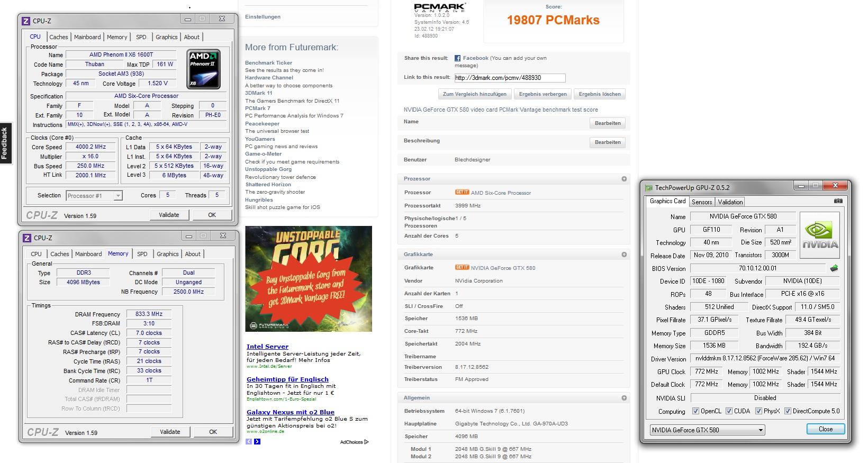Image resolution: width=868 pixels, height=463 pixels.
Task: Click the CPU-Z title icon in the lower Memory window
Action: pos(28,238)
